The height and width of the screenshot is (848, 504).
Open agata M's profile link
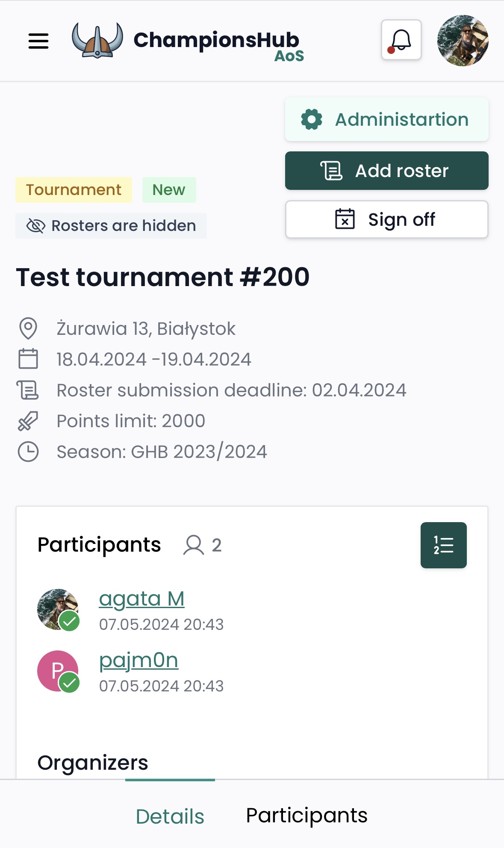coord(141,598)
